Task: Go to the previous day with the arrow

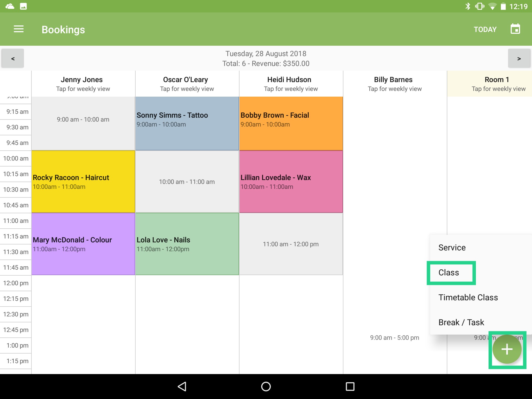Action: coord(12,58)
